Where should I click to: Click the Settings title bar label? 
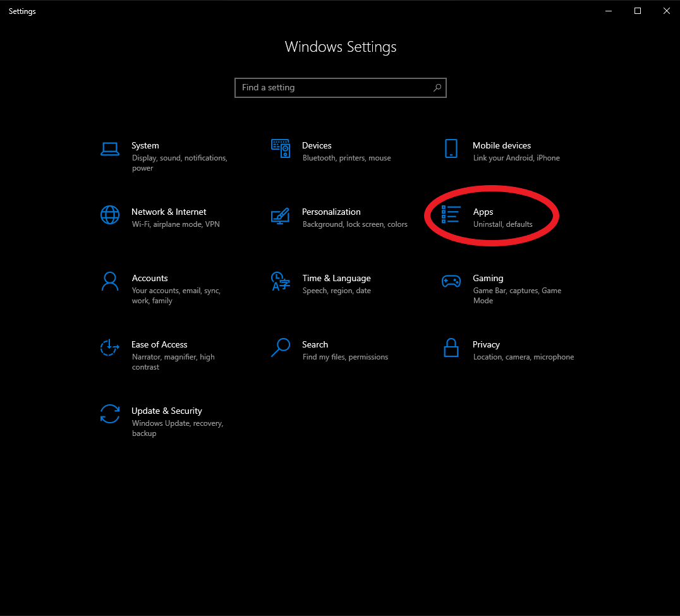21,11
